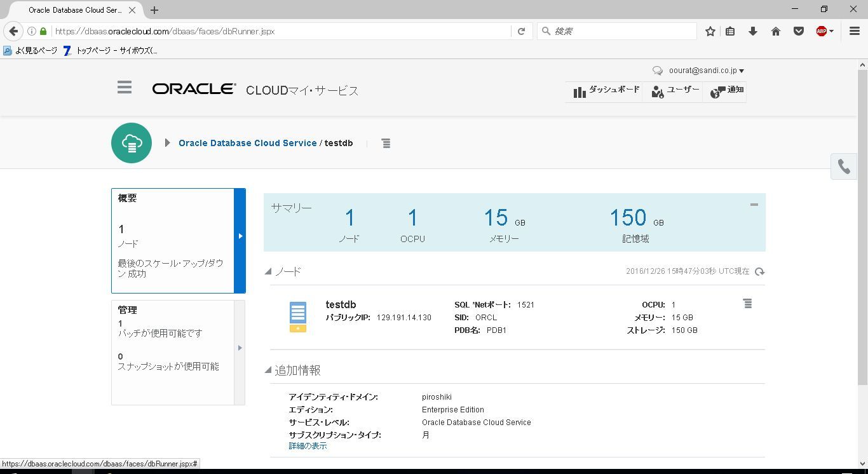Click the testdb node name
The image size is (868, 474).
click(341, 305)
